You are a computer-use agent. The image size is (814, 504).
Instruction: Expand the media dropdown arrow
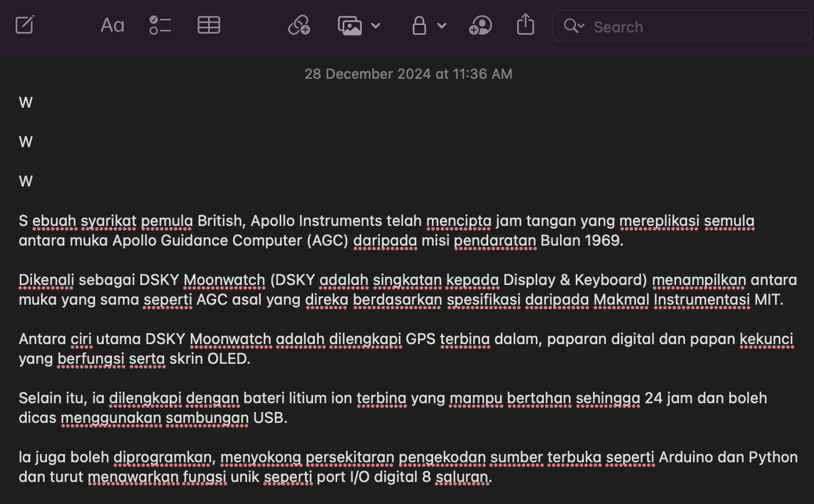point(376,25)
